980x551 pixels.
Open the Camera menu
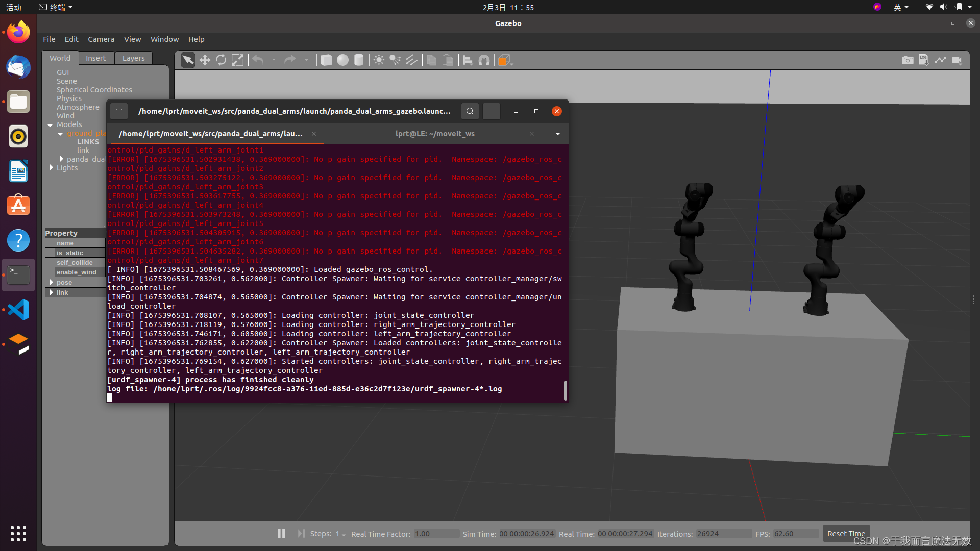[101, 39]
